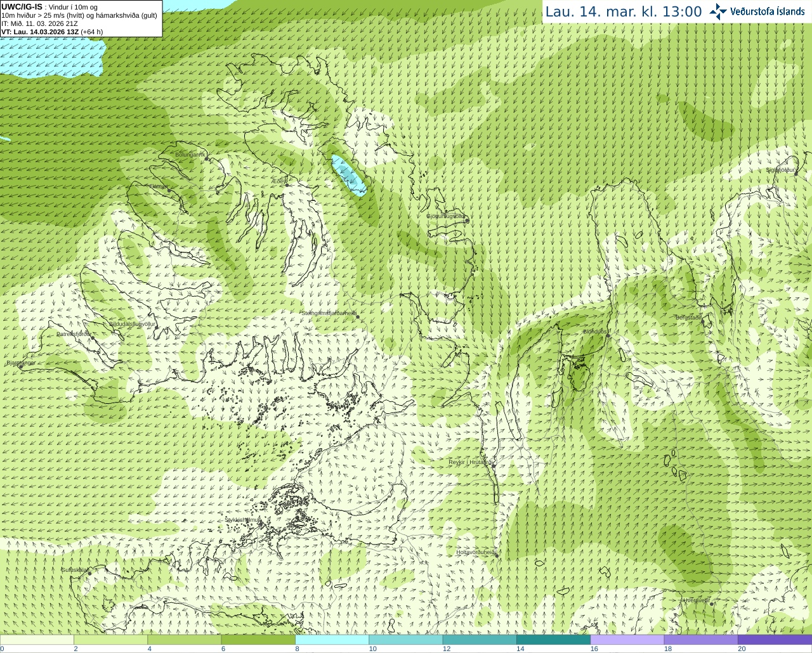Click the VT: Lau. 14.03.2026 13Z line

(52, 32)
